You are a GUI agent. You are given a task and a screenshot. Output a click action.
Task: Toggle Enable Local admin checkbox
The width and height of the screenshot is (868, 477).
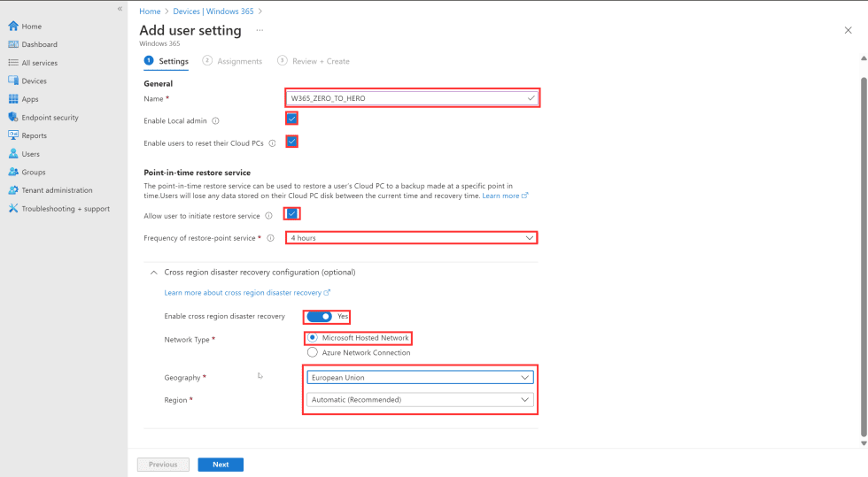tap(291, 119)
